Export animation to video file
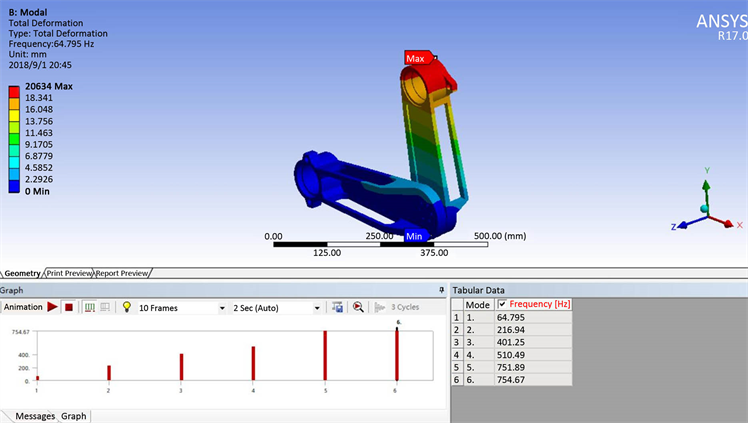 click(x=338, y=308)
